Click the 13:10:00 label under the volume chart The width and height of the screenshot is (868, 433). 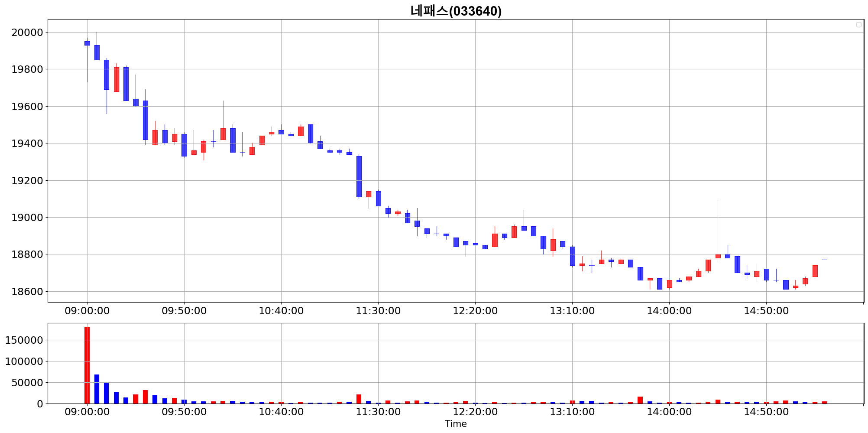click(x=572, y=412)
